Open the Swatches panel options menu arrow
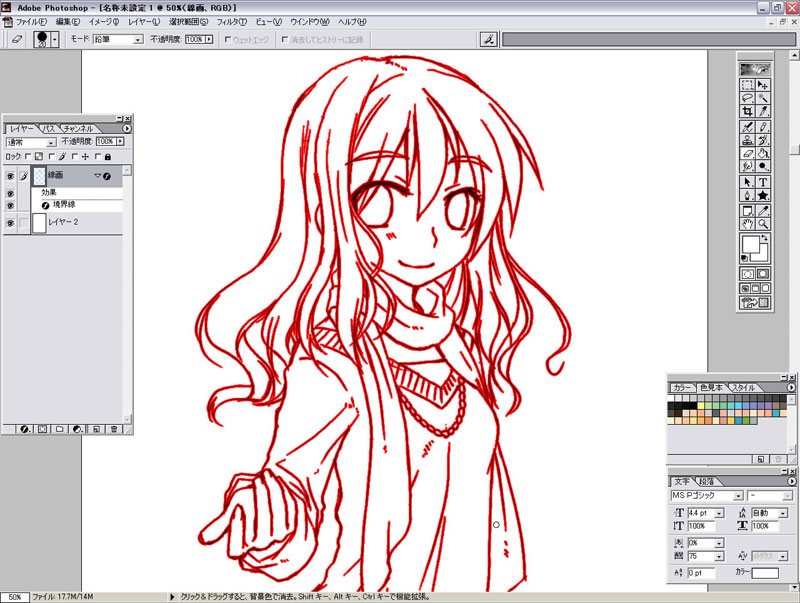 [x=791, y=388]
